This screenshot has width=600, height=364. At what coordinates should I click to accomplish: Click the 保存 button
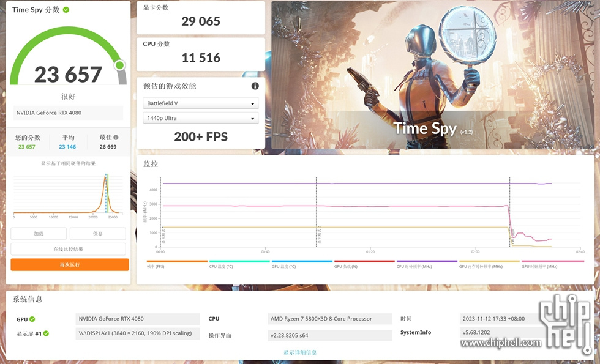tap(97, 233)
